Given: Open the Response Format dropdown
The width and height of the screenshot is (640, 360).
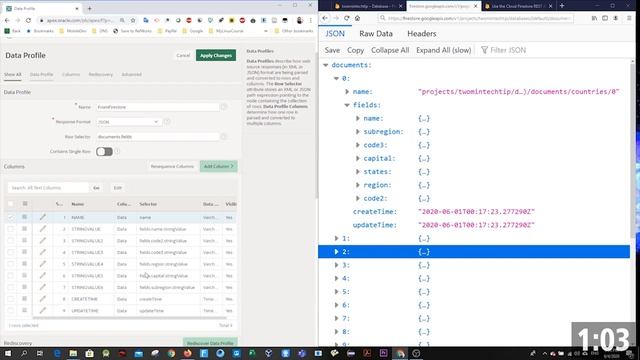Looking at the screenshot, I should point(128,122).
